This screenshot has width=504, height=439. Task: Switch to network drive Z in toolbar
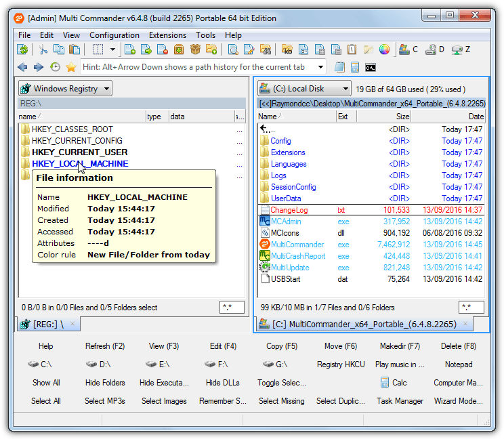pos(461,50)
